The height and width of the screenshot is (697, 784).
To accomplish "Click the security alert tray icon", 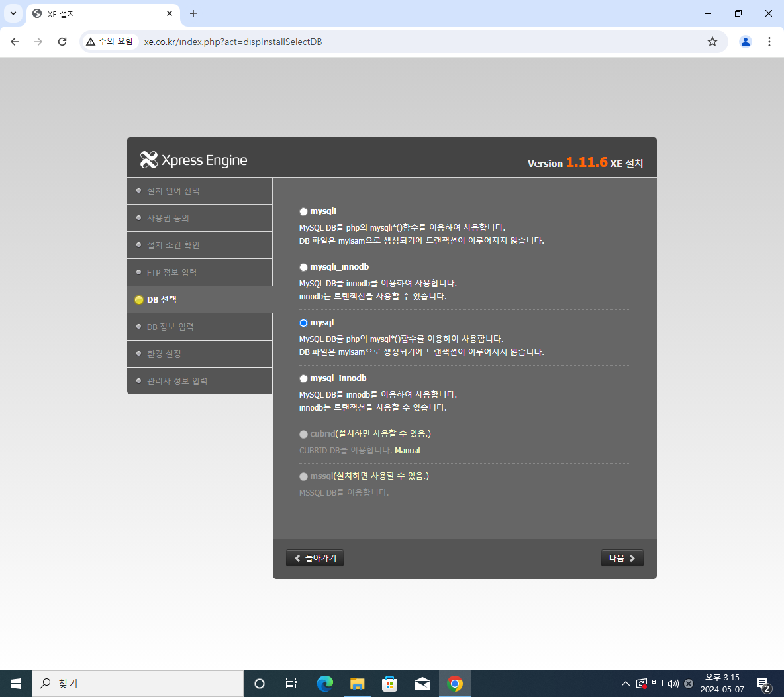I will point(642,684).
